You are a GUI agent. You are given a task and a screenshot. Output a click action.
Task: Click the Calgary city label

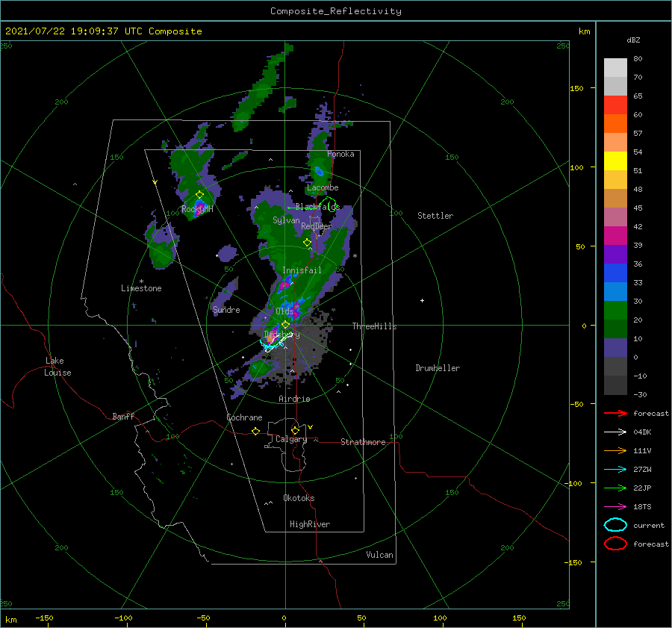291,439
